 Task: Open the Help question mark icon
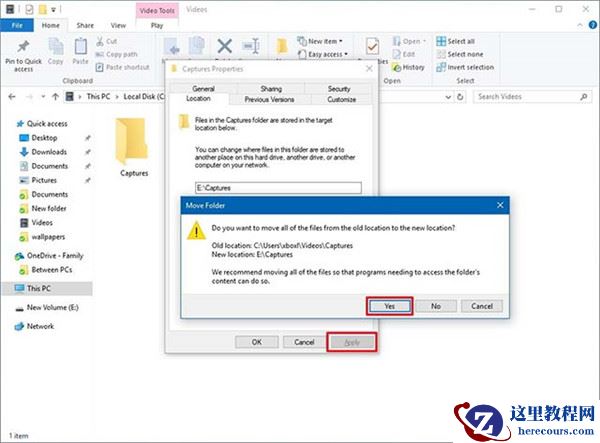tap(593, 25)
